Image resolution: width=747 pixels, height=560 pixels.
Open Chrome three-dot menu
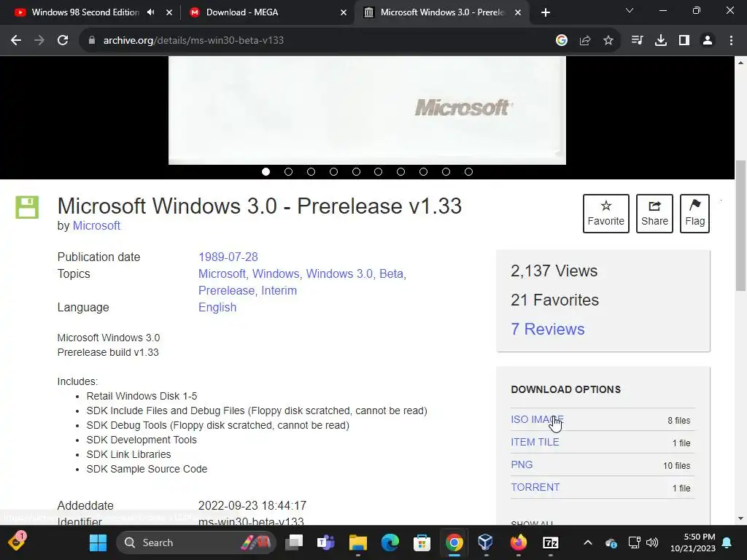coord(731,41)
